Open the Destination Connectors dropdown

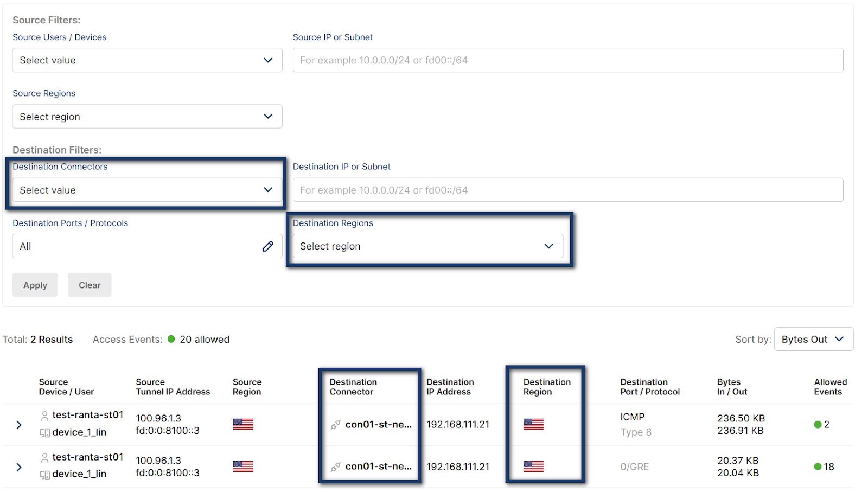tap(147, 190)
